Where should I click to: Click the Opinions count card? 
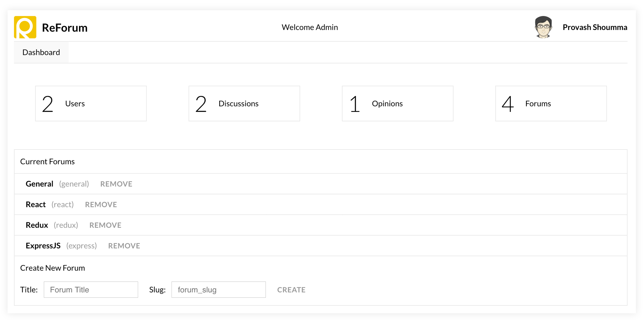point(397,103)
